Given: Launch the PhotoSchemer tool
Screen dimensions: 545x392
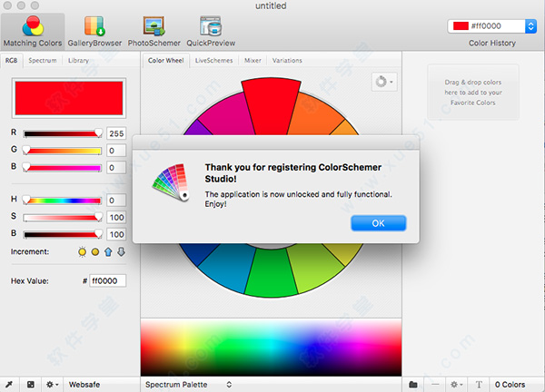Looking at the screenshot, I should tap(154, 32).
